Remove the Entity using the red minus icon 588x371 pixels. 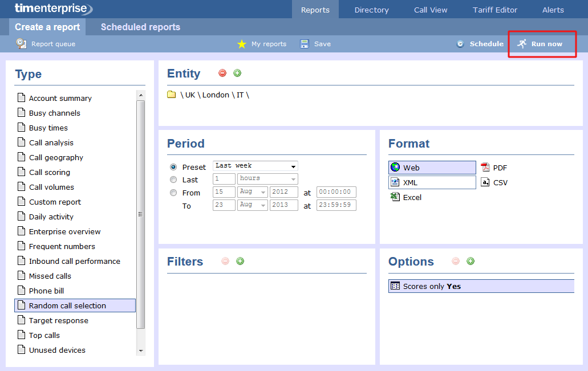222,73
